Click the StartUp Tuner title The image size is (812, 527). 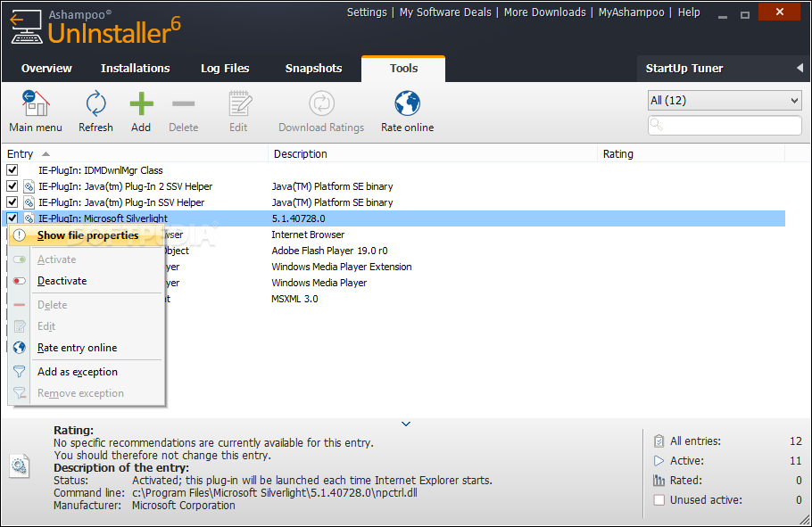[x=684, y=69]
